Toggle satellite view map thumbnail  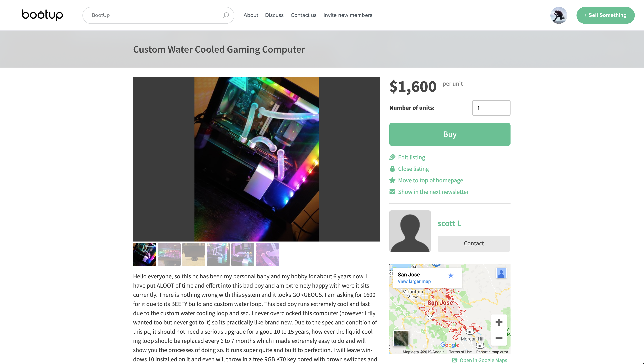[401, 338]
